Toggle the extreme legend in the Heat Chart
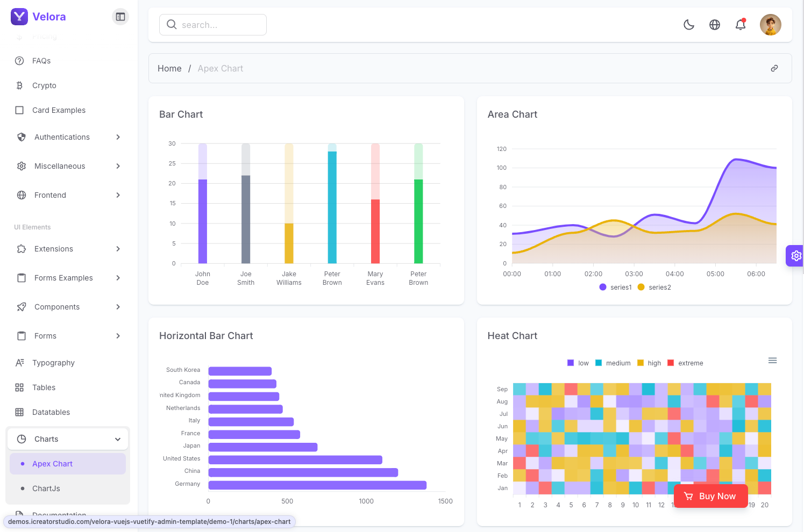 [x=685, y=363]
